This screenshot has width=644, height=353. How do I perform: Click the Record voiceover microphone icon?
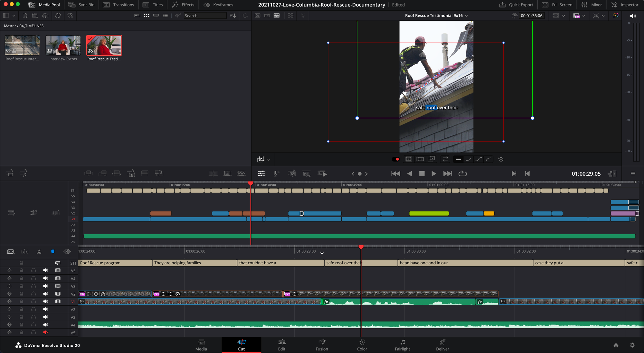(x=276, y=173)
